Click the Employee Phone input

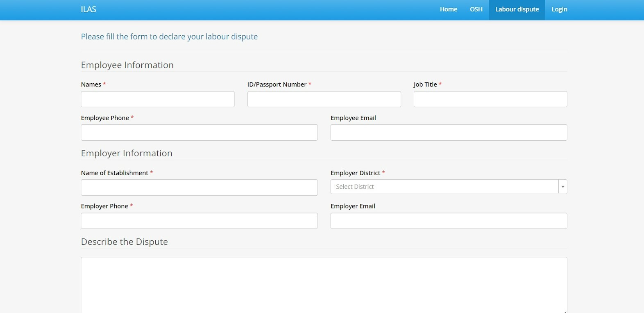[x=199, y=133]
